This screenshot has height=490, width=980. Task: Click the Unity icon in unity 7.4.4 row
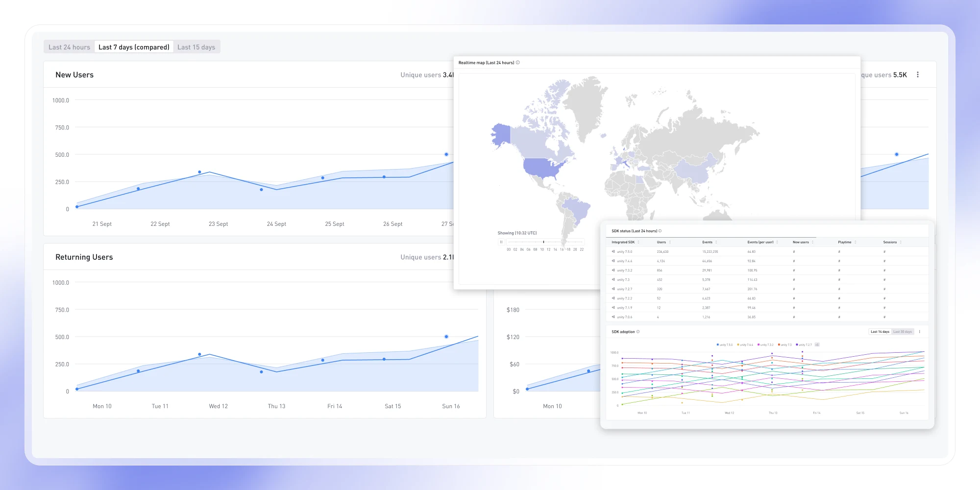pyautogui.click(x=613, y=261)
